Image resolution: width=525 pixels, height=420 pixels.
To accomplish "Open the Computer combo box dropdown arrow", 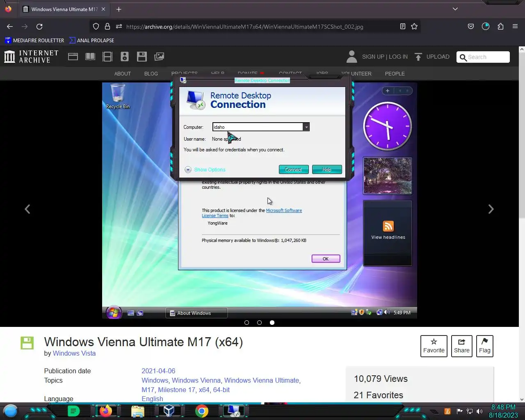I will (306, 127).
